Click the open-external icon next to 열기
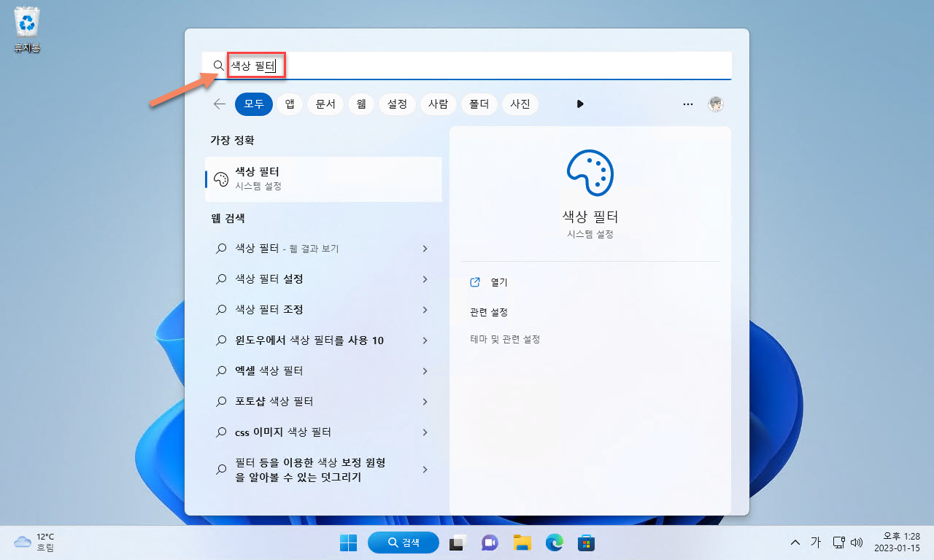 475,282
